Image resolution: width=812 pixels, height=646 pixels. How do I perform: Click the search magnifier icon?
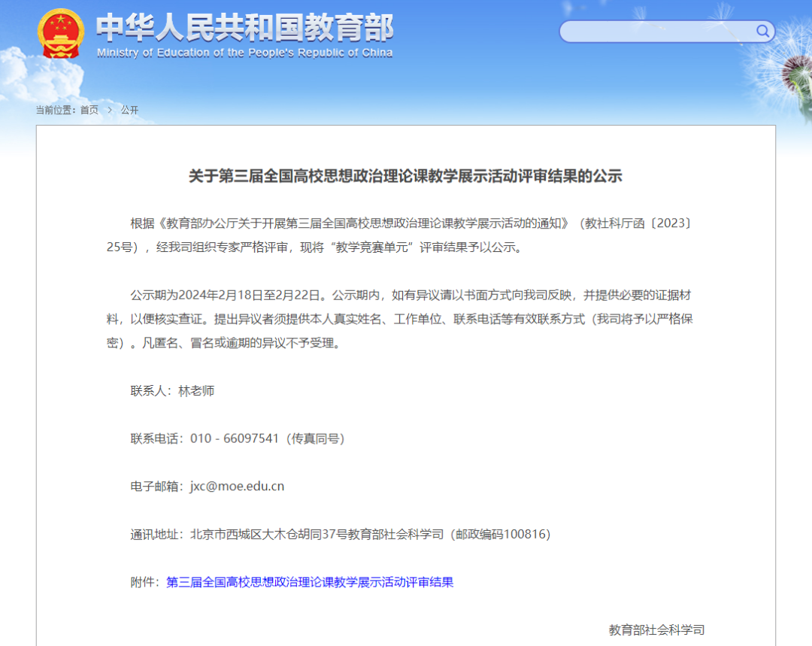coord(762,32)
